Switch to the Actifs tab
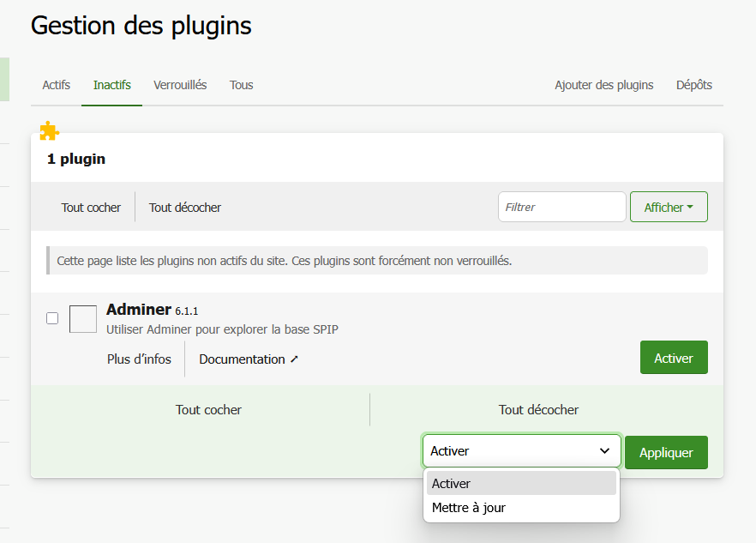Image resolution: width=756 pixels, height=543 pixels. click(x=57, y=85)
